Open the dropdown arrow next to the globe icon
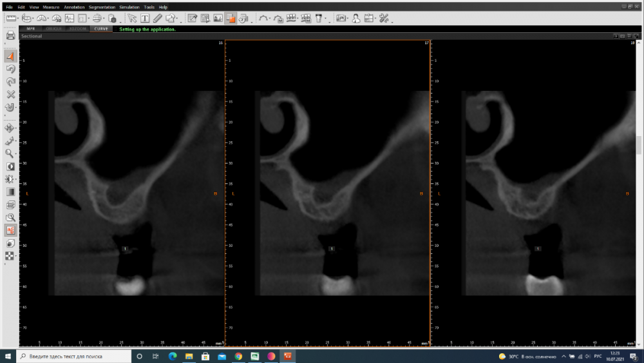644x363 pixels. (104, 21)
